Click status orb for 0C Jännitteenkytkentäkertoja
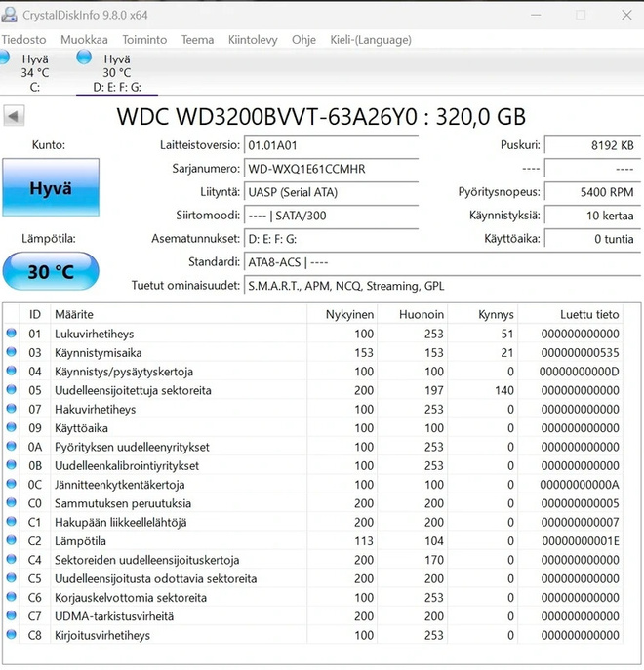644x670 pixels. point(12,484)
